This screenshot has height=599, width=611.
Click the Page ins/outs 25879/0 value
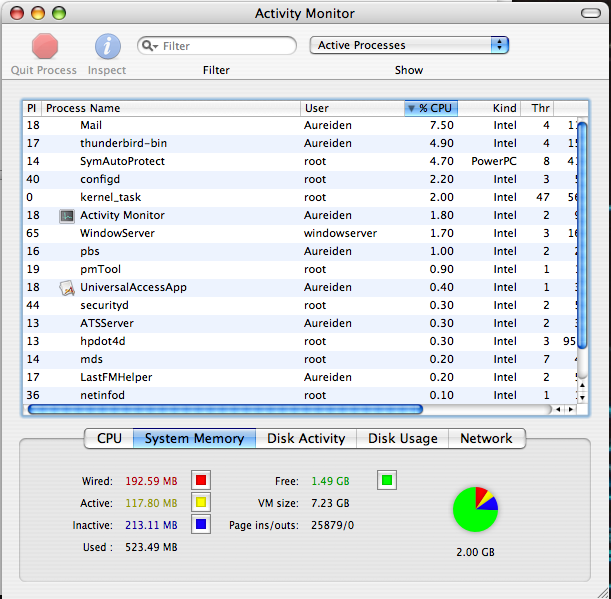tap(332, 525)
